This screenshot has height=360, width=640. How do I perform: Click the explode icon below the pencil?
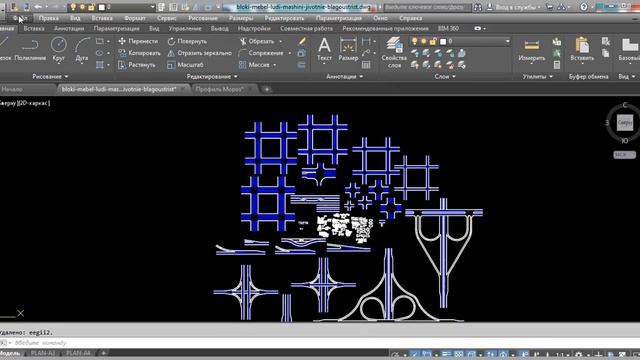[302, 53]
